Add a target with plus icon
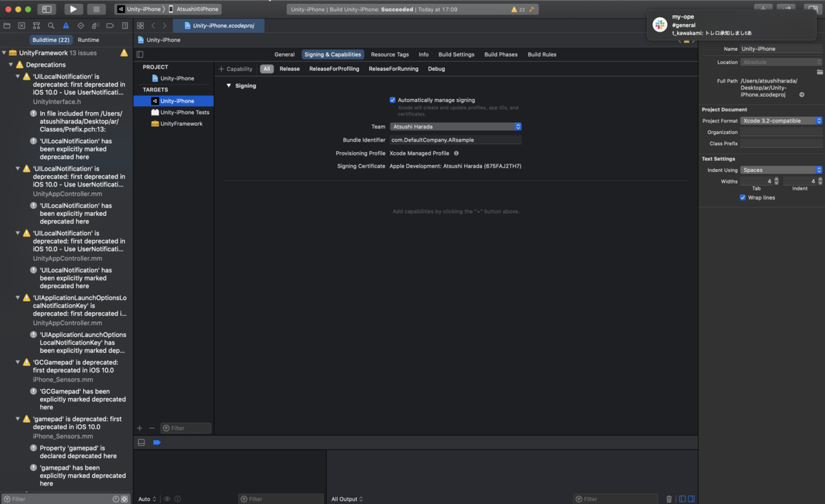The width and height of the screenshot is (825, 504). click(140, 428)
